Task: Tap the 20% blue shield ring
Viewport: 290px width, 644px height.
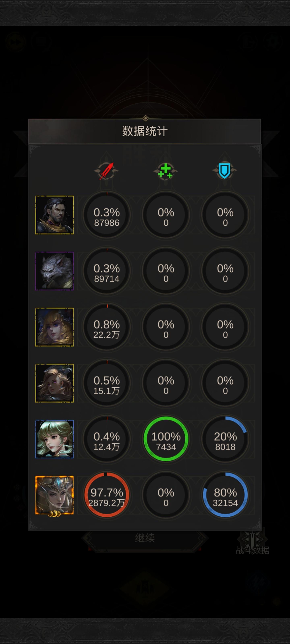Action: click(225, 439)
